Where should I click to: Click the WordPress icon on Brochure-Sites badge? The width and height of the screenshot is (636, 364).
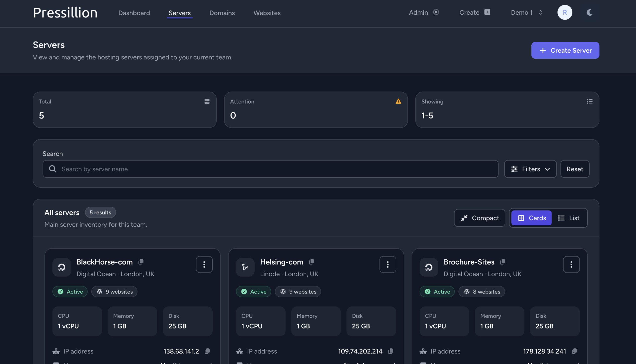coord(467,291)
